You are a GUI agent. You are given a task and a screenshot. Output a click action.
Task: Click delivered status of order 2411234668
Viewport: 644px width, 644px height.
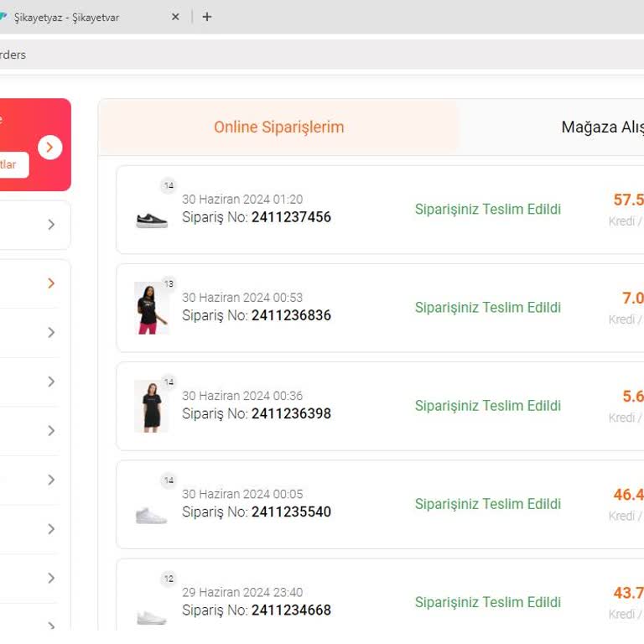click(x=488, y=602)
